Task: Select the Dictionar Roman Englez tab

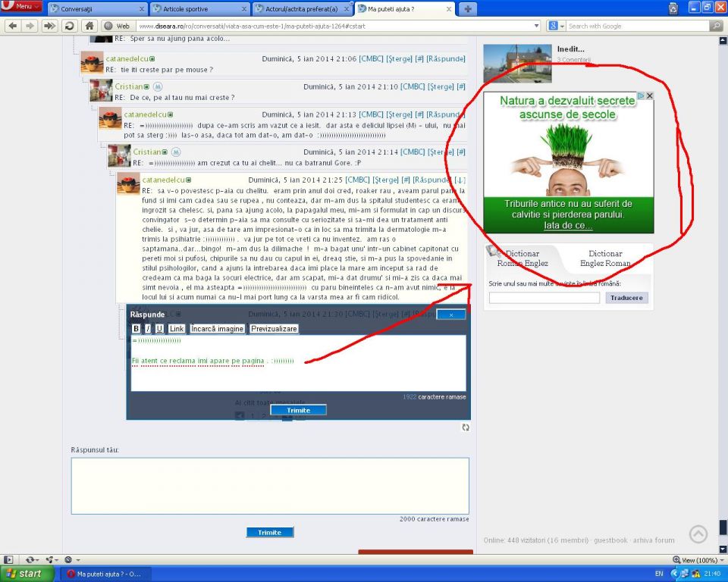Action: click(522, 258)
